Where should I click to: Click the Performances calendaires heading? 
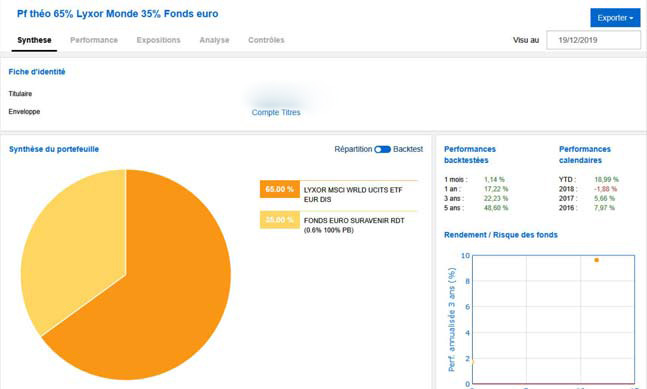(x=585, y=155)
